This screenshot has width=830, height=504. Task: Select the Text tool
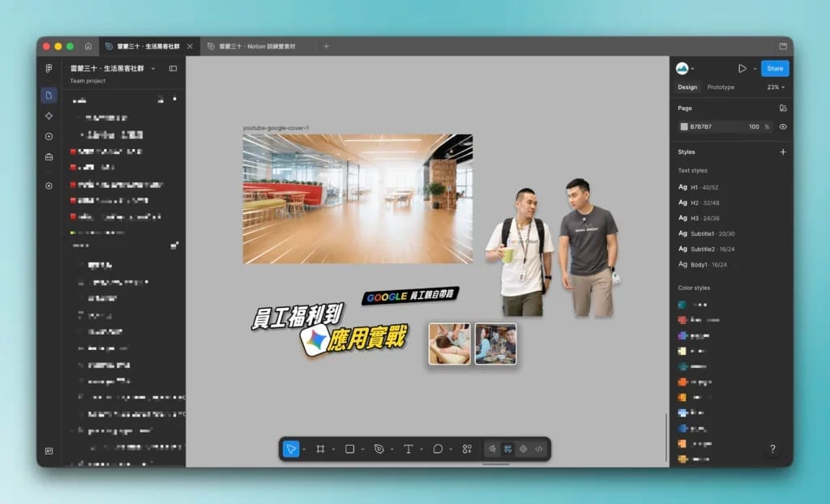pyautogui.click(x=409, y=449)
